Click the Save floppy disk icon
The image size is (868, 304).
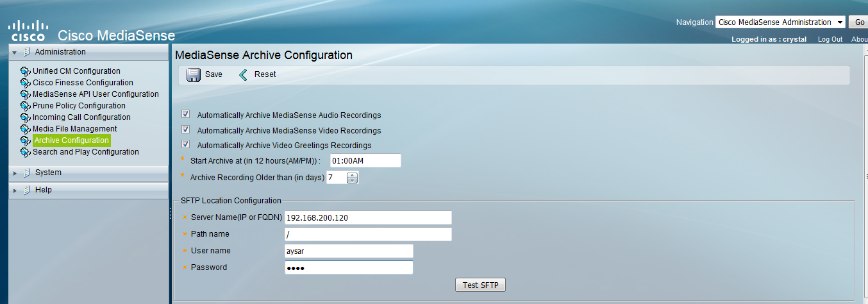point(193,75)
